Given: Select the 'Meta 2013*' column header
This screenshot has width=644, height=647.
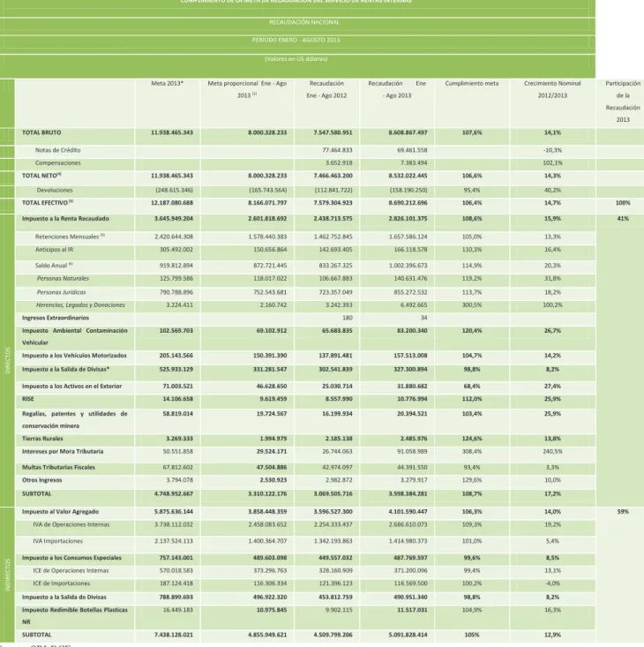Looking at the screenshot, I should tap(167, 83).
